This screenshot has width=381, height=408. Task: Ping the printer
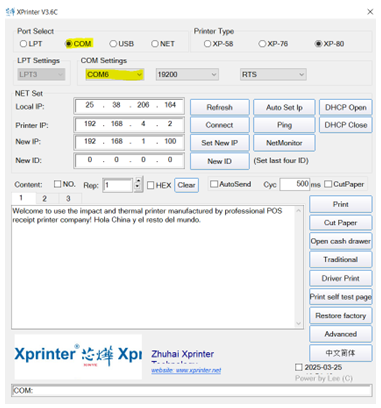(x=284, y=125)
